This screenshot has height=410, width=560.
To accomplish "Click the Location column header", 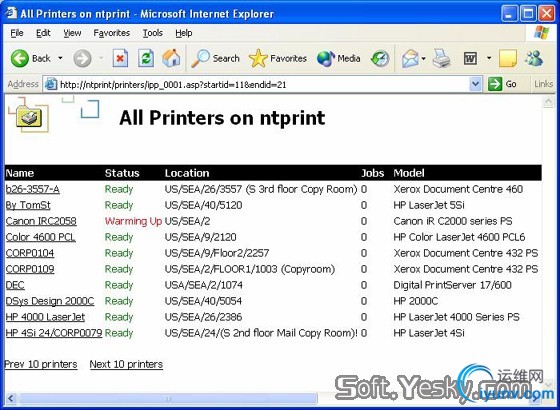I will pos(187,173).
